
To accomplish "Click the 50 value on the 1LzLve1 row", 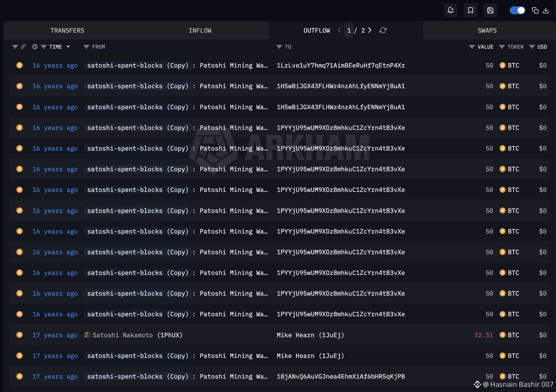I will pos(489,65).
